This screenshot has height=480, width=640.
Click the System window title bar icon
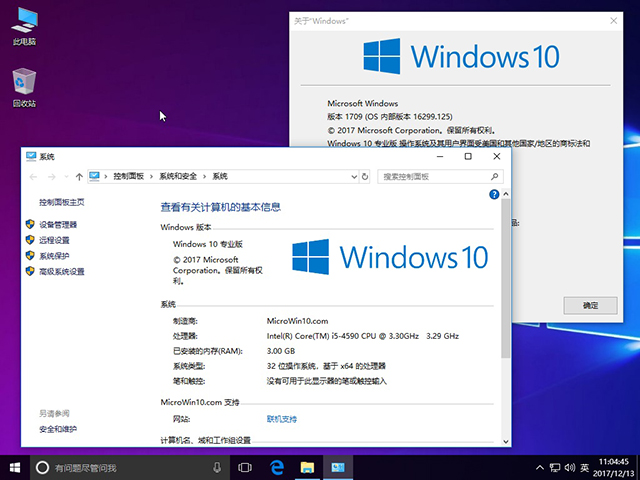coord(31,156)
